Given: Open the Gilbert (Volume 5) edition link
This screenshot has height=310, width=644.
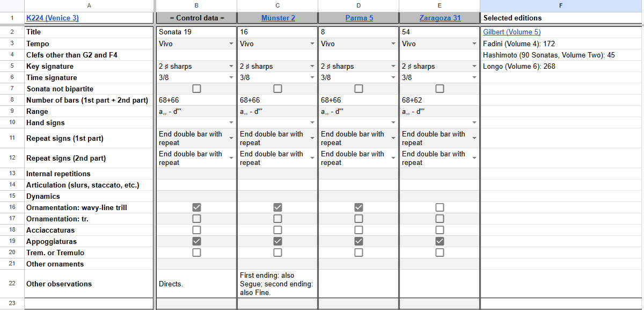Looking at the screenshot, I should pos(511,32).
